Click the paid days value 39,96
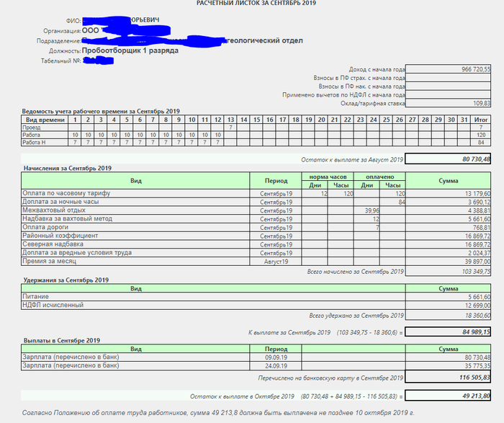 (x=372, y=210)
